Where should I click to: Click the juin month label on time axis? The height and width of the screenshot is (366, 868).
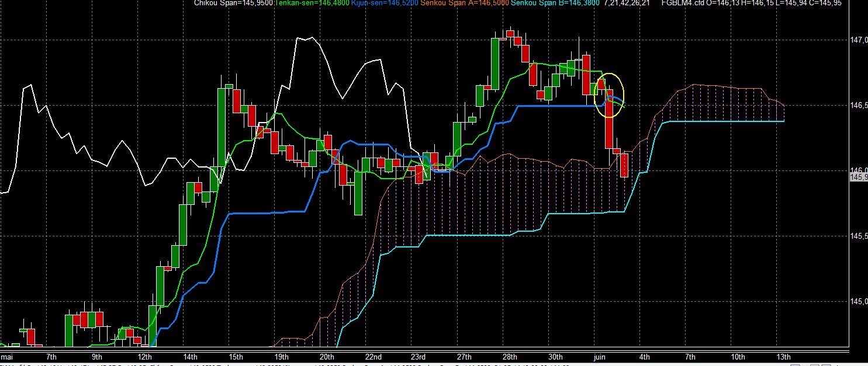pos(600,357)
